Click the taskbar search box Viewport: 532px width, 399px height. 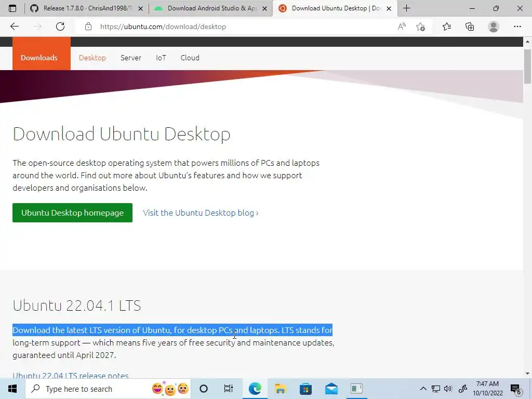[x=108, y=389]
